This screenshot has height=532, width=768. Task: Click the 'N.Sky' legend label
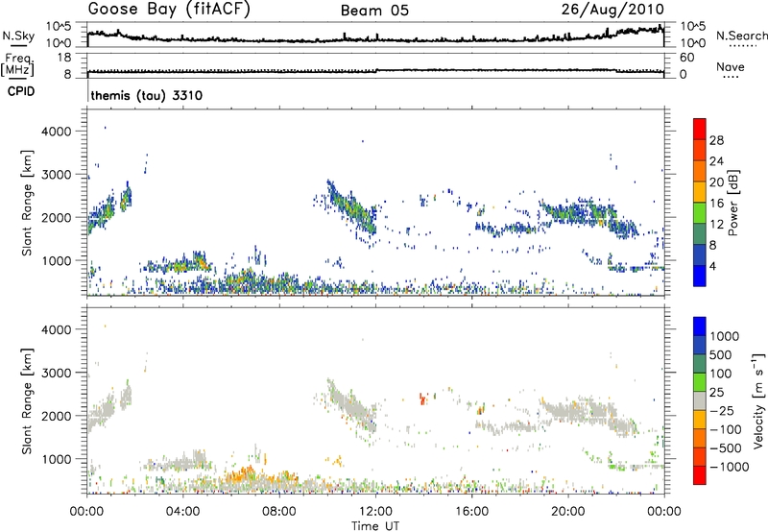point(18,36)
